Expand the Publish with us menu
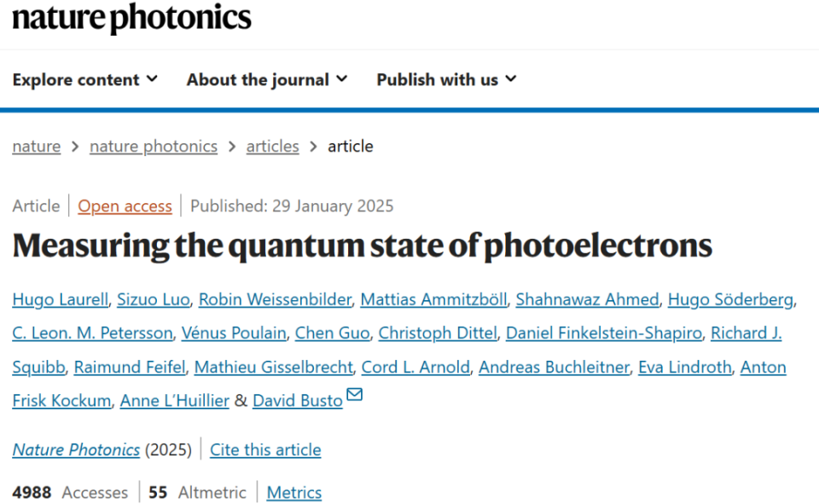The width and height of the screenshot is (819, 504). pyautogui.click(x=446, y=79)
